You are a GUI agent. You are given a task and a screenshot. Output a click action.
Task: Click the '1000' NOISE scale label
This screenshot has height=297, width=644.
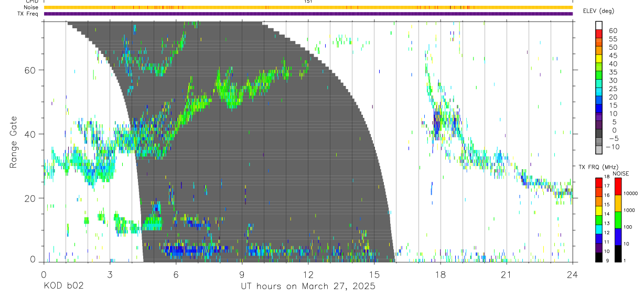click(629, 210)
